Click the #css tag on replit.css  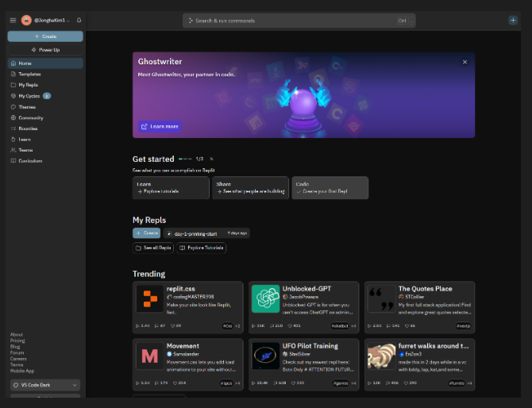tap(228, 326)
